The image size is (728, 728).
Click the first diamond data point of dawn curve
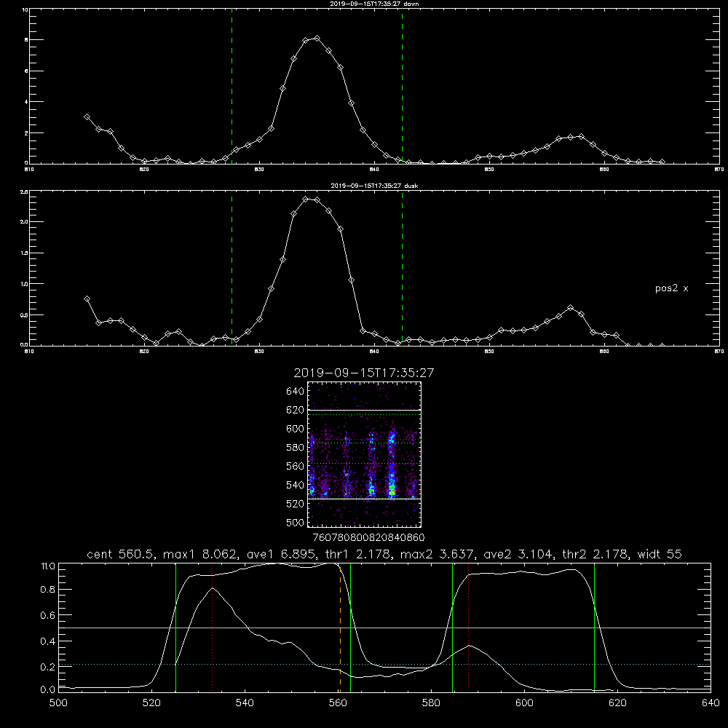click(x=87, y=117)
